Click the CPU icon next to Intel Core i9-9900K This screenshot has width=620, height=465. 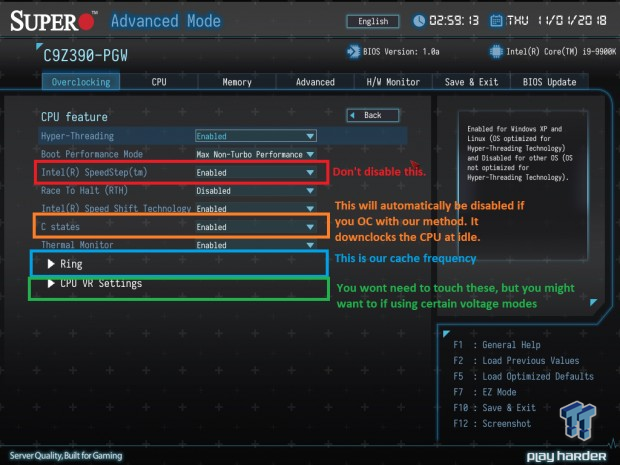pyautogui.click(x=496, y=51)
